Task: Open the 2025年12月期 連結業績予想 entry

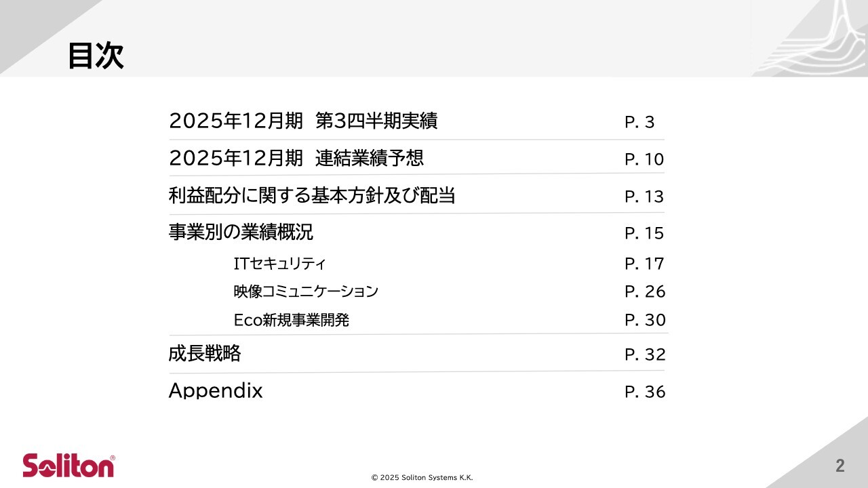Action: (296, 159)
